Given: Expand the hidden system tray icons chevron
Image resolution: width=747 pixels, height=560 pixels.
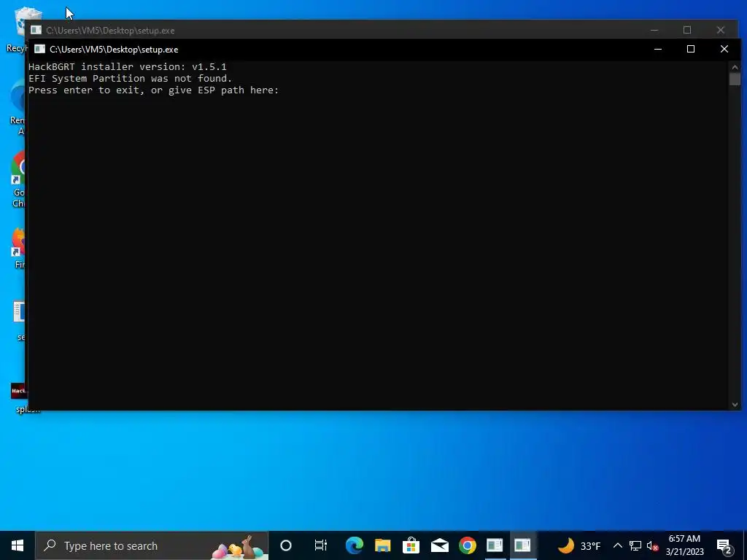Looking at the screenshot, I should pyautogui.click(x=617, y=545).
